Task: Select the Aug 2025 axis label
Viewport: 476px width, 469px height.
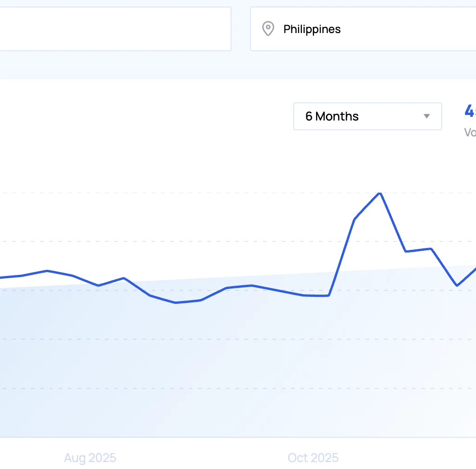Action: tap(89, 458)
